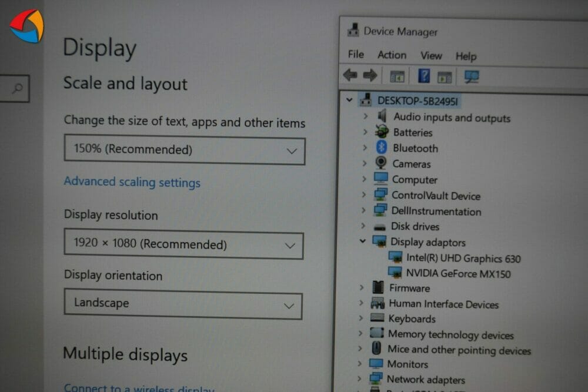Expand the Bluetooth node arrow
This screenshot has width=588, height=392.
tap(365, 148)
